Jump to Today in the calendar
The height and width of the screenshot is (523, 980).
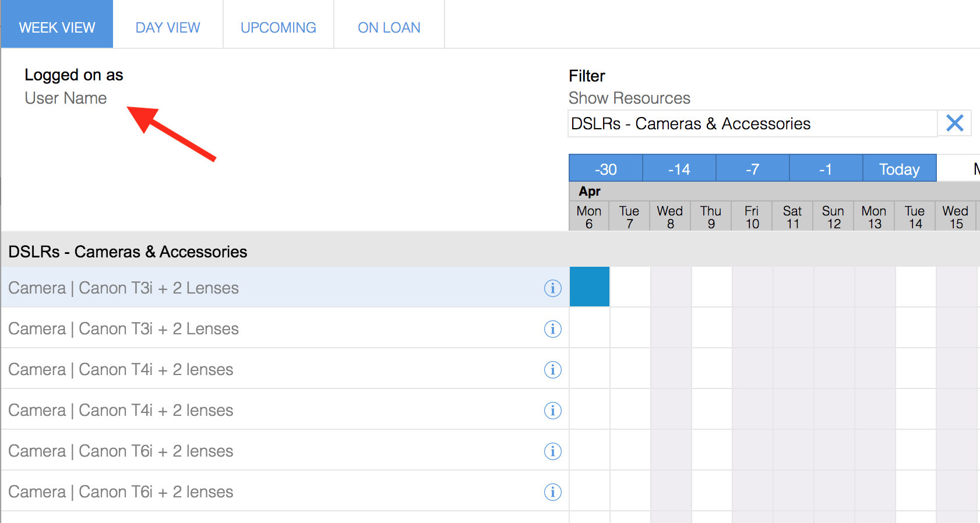pyautogui.click(x=900, y=168)
